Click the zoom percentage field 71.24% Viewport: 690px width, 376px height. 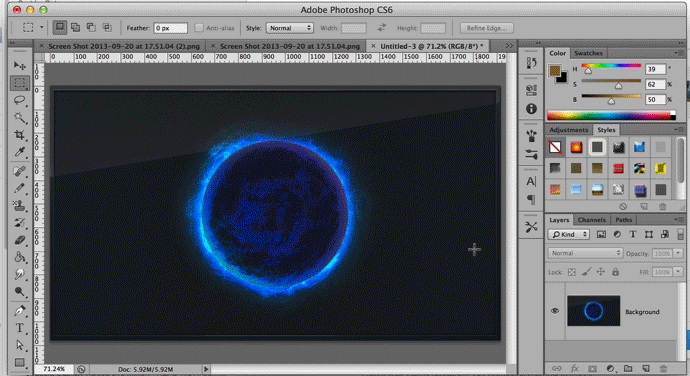[55, 369]
